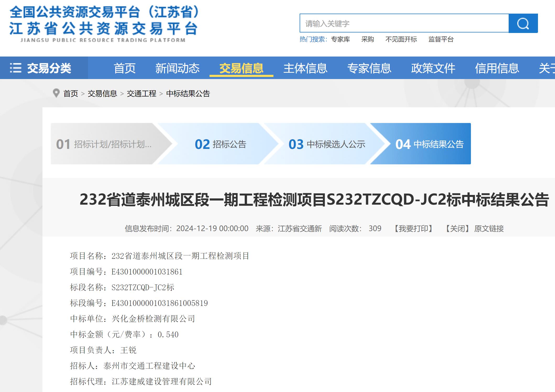Open the partially visible 关于 nav item

(x=547, y=68)
